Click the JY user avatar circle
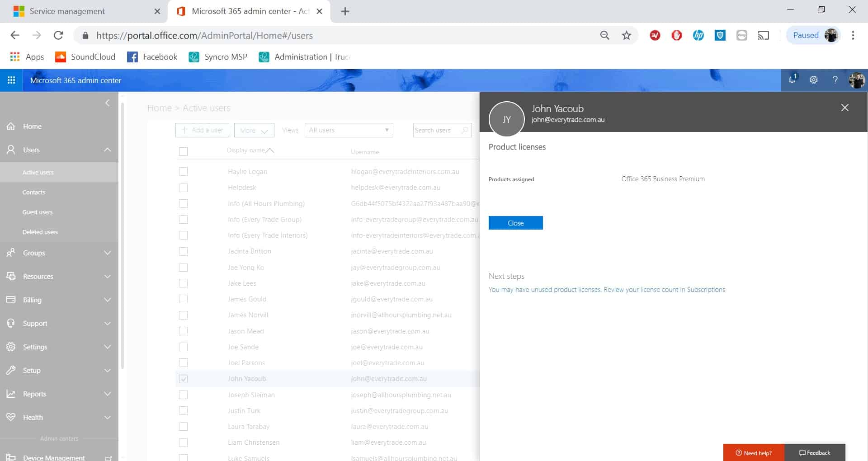The height and width of the screenshot is (461, 868). click(506, 119)
